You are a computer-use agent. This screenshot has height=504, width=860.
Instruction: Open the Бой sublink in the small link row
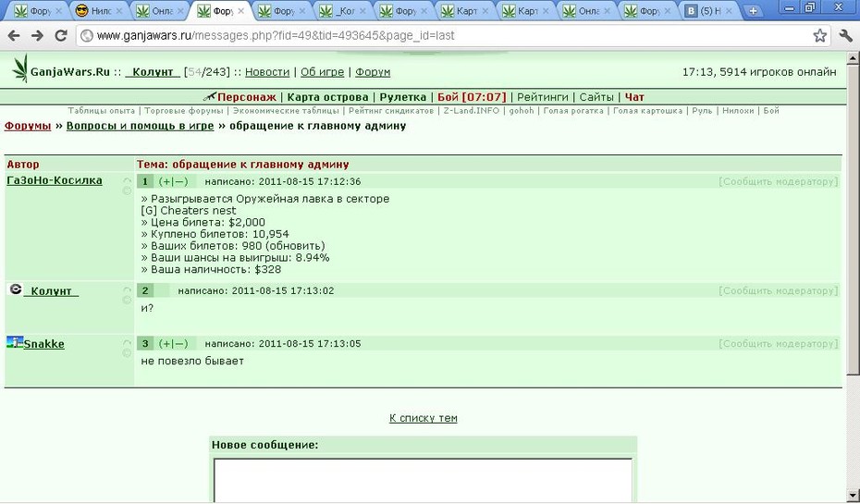click(x=771, y=111)
